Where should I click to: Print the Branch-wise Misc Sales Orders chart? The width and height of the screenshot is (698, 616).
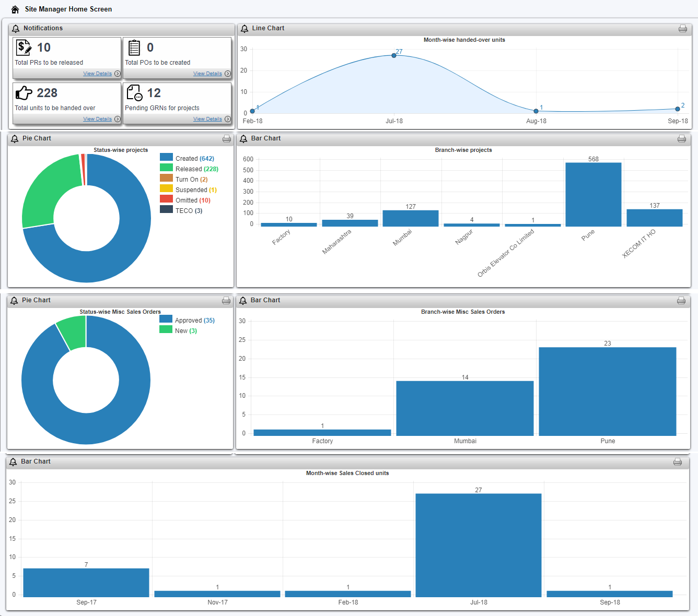tap(681, 301)
